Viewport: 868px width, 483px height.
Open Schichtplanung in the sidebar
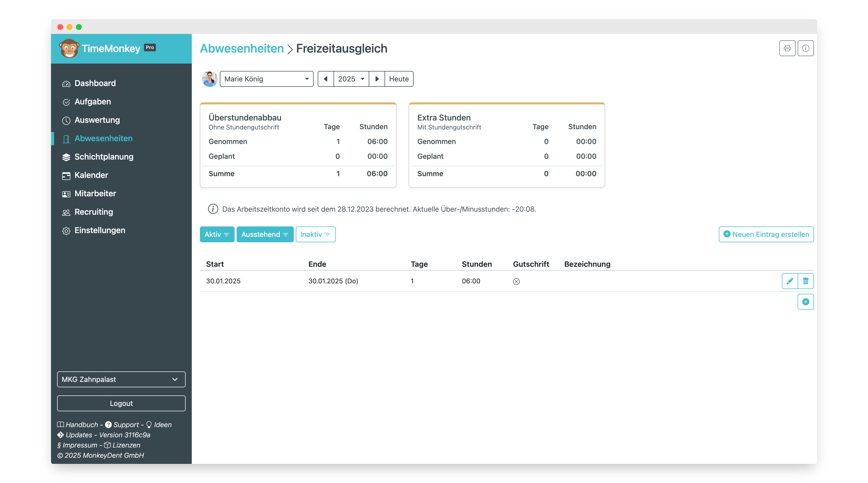pos(104,157)
